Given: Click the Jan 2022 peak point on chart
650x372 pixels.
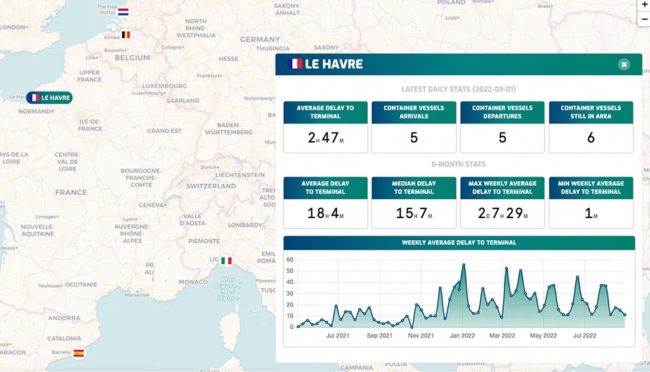Looking at the screenshot, I should tap(463, 265).
